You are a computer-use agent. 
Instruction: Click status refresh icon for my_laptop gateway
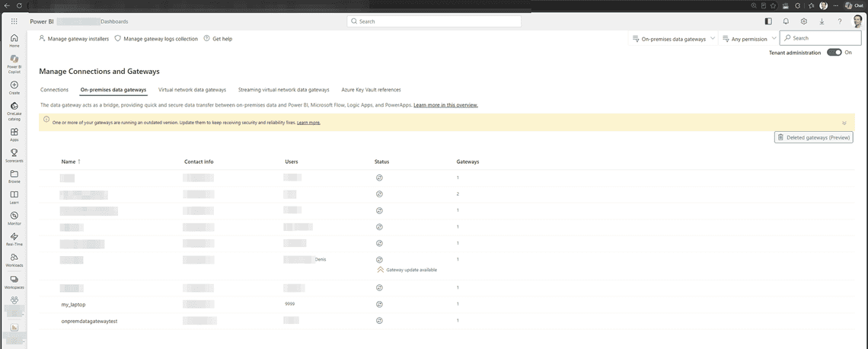(x=379, y=304)
